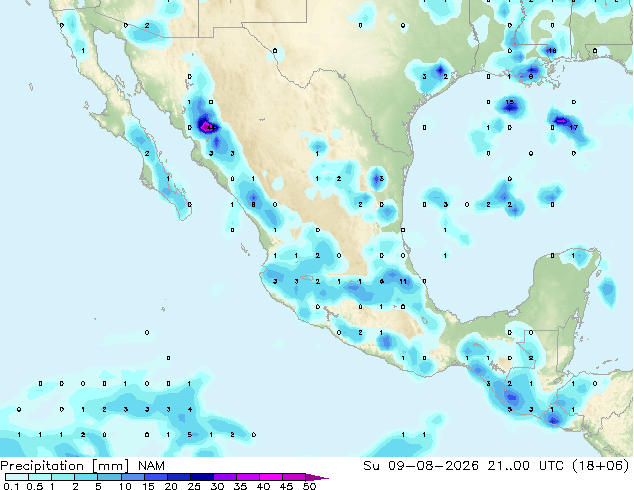The height and width of the screenshot is (490, 634).
Task: Click the 1–2 mm legend color swatch
Action: point(63,477)
